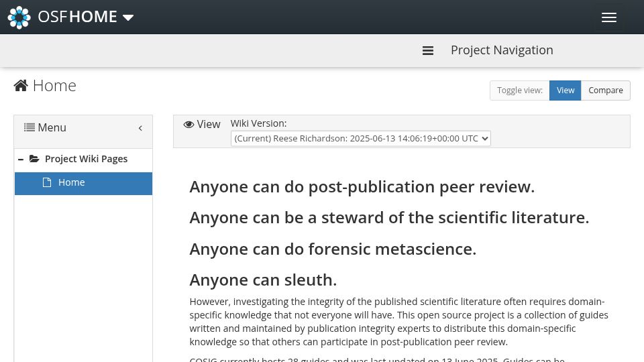Click the 'However, investigating the integrity' paragraph
The width and height of the screenshot is (644, 362).
click(x=398, y=321)
